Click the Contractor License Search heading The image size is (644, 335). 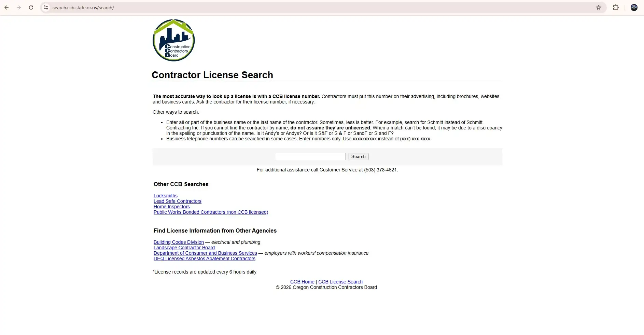(212, 75)
